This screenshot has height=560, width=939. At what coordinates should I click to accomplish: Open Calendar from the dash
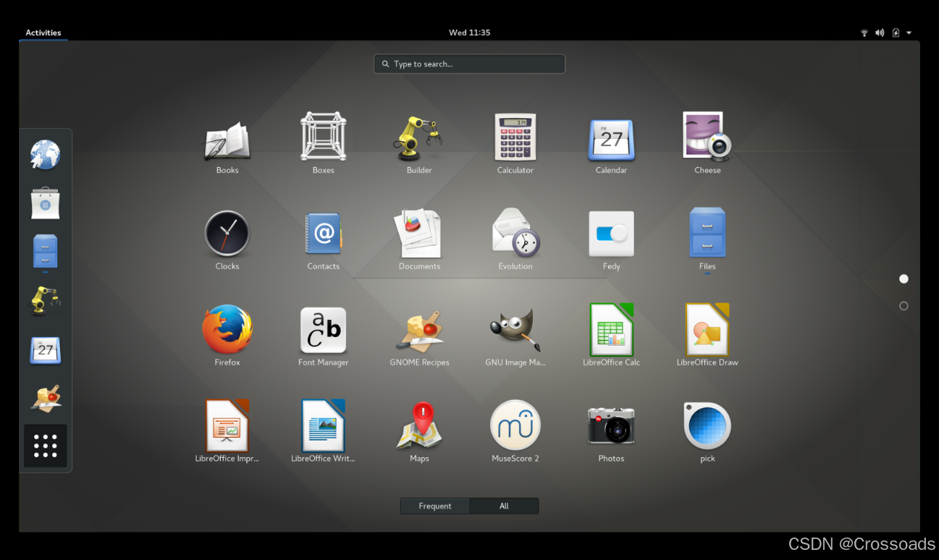[45, 350]
